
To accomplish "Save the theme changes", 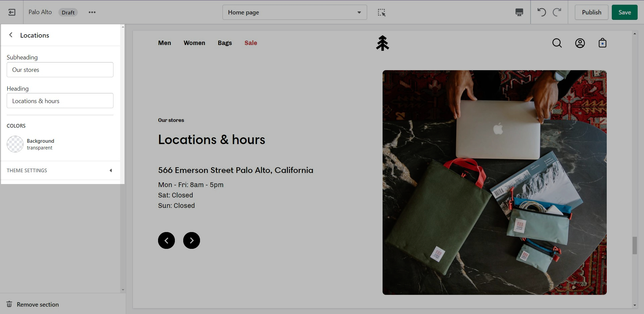I will 624,12.
